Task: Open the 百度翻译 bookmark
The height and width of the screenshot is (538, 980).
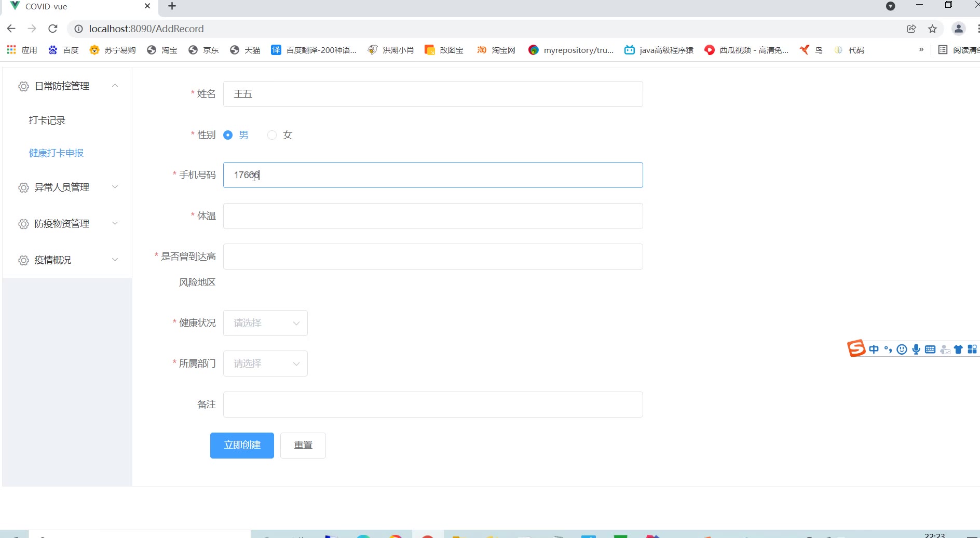Action: (x=314, y=50)
